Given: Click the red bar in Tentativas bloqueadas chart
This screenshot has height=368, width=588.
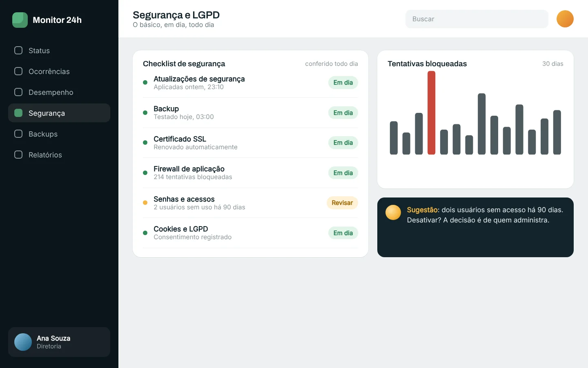Looking at the screenshot, I should pos(431,113).
